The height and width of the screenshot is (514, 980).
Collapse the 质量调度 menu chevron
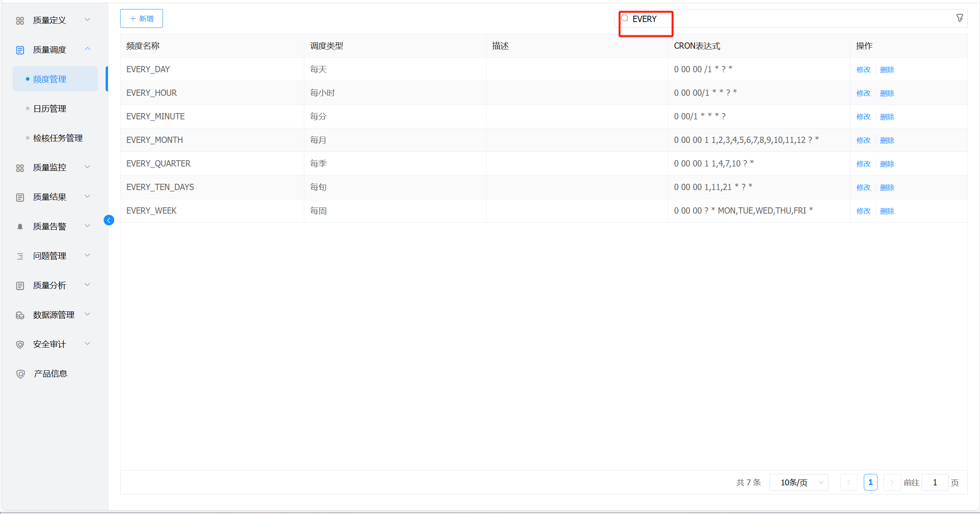pyautogui.click(x=88, y=49)
